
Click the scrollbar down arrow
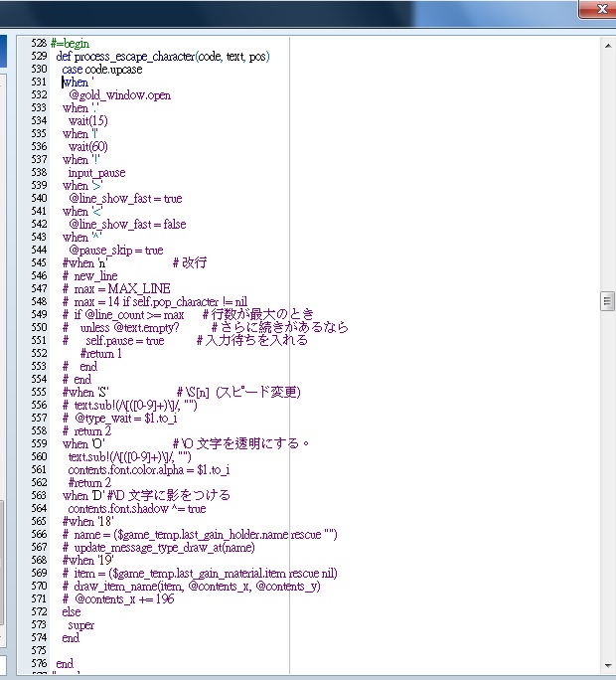(608, 666)
